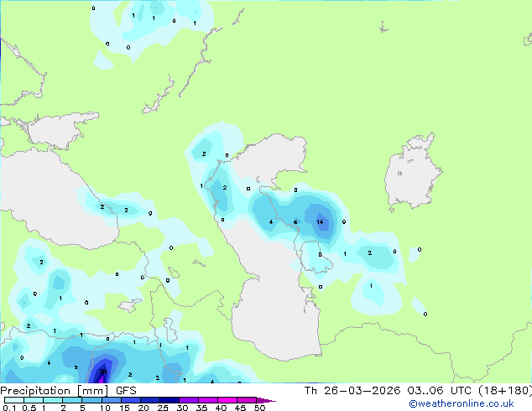Click the legend label '45'
The height and width of the screenshot is (411, 532).
coord(240,408)
